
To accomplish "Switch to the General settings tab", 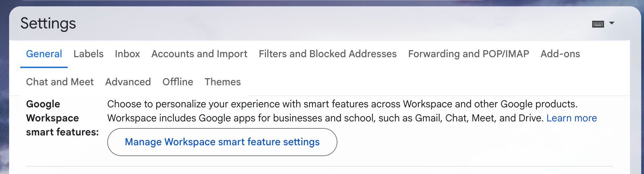I will pyautogui.click(x=44, y=54).
